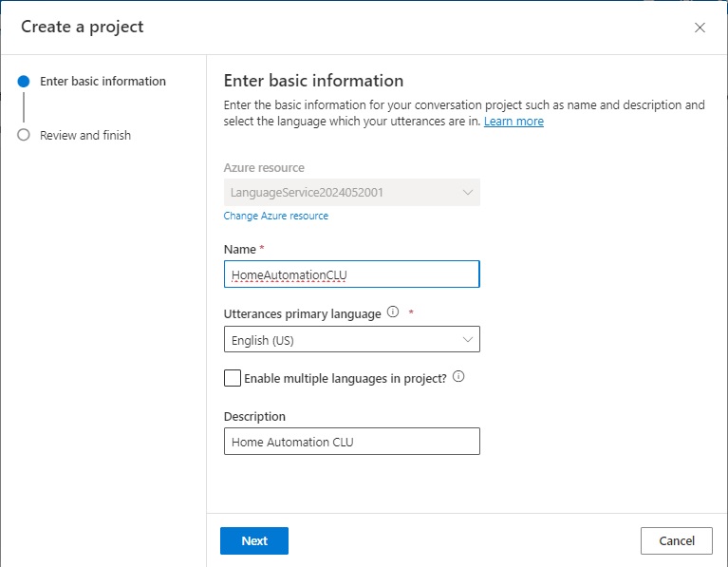The width and height of the screenshot is (728, 567).
Task: Click the filled blue step circle indicator
Action: 24,82
